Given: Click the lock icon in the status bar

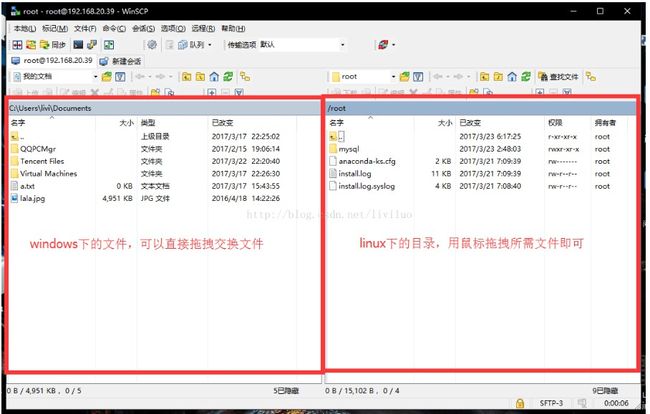Looking at the screenshot, I should click(520, 403).
